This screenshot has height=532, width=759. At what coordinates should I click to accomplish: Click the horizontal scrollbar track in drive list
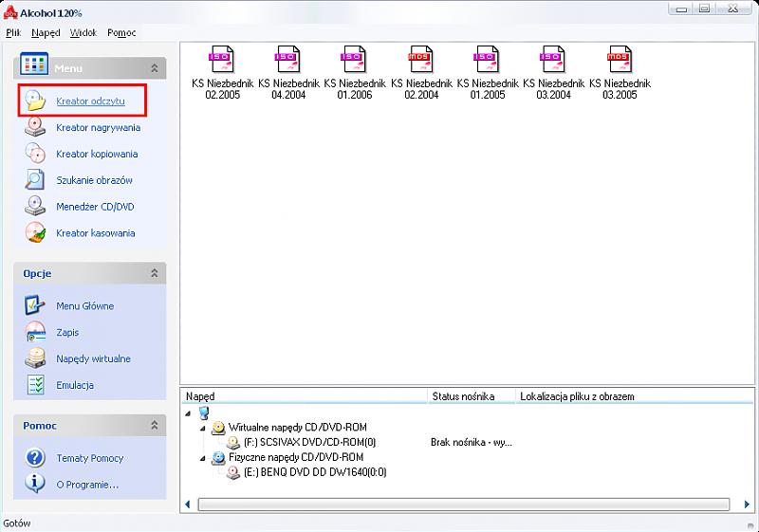coord(464,504)
